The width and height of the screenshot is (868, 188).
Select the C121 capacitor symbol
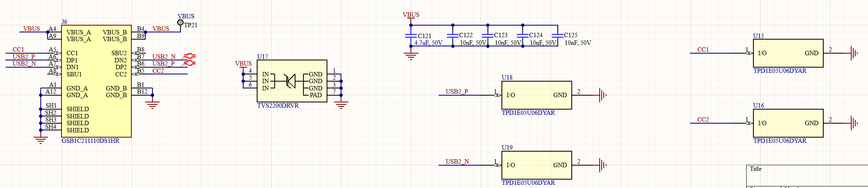(411, 36)
